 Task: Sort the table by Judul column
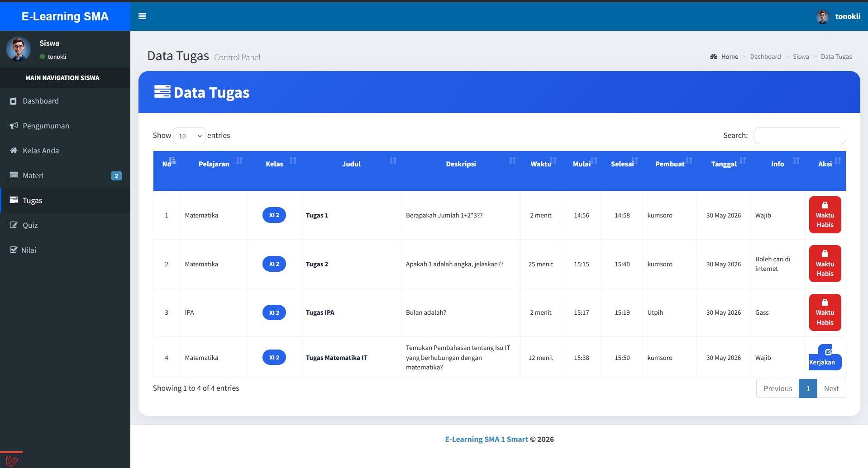[x=351, y=171]
